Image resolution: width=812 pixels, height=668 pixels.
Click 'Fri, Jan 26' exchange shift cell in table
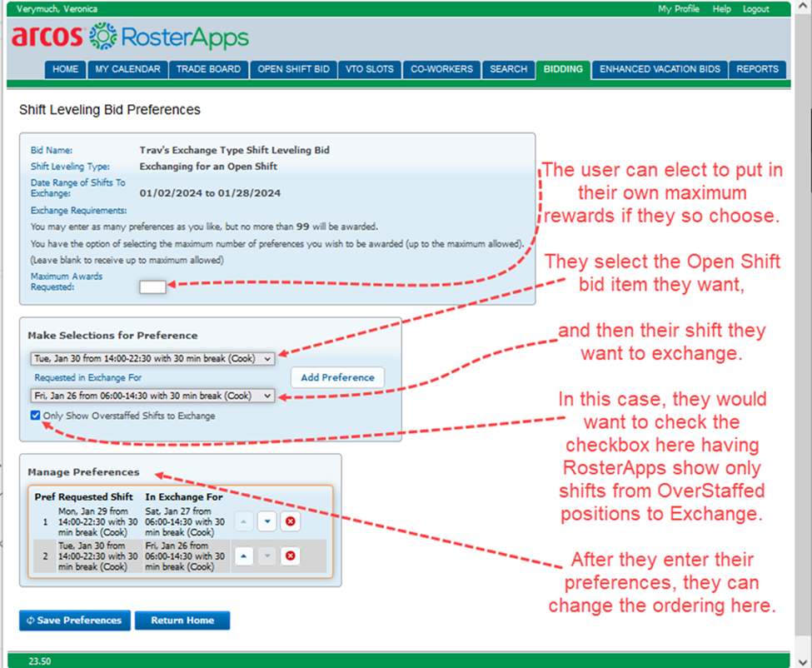[186, 556]
